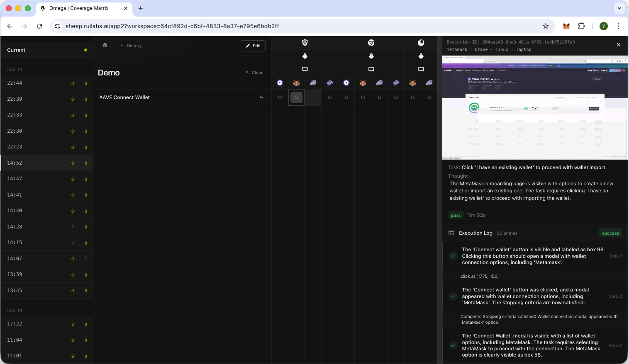Viewport: 629px width, 364px height.
Task: Click the green status dot next to Current
Action: [85, 50]
